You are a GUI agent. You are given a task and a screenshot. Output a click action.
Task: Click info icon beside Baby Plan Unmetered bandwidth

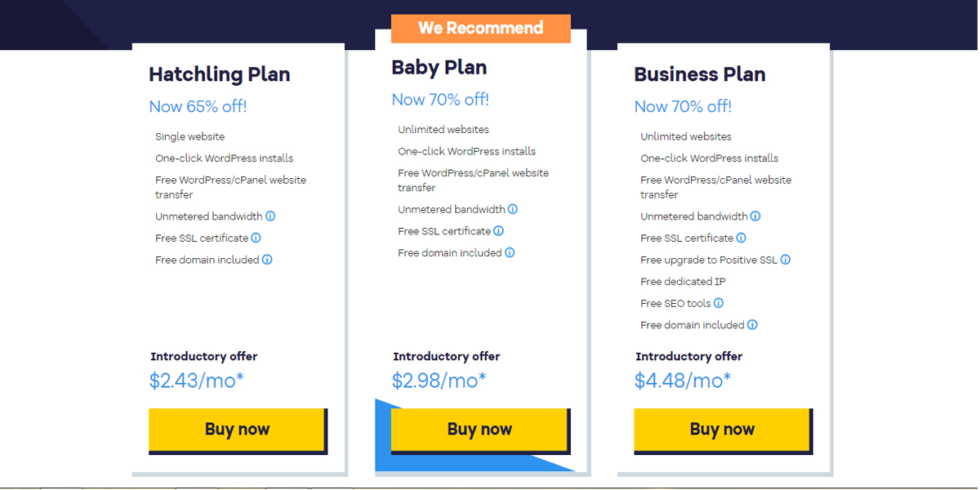tap(513, 210)
